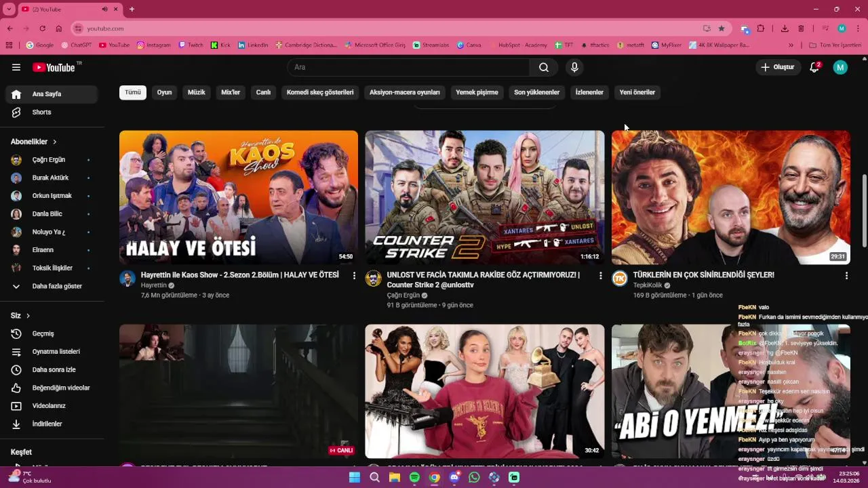Navigate back in Chrome
This screenshot has height=488, width=868.
(9, 28)
